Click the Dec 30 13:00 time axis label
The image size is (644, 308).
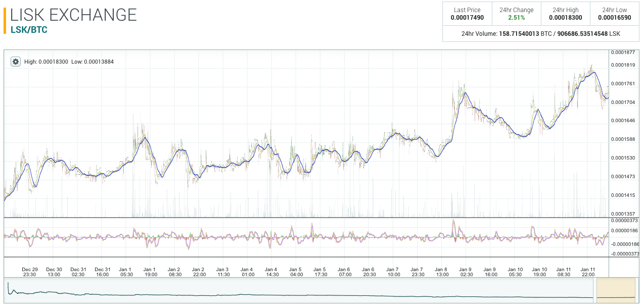tap(54, 272)
